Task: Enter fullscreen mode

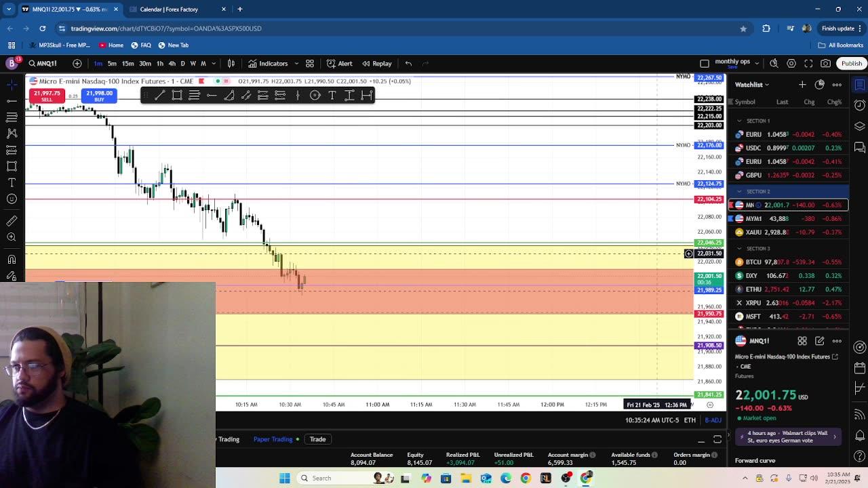Action: click(808, 64)
